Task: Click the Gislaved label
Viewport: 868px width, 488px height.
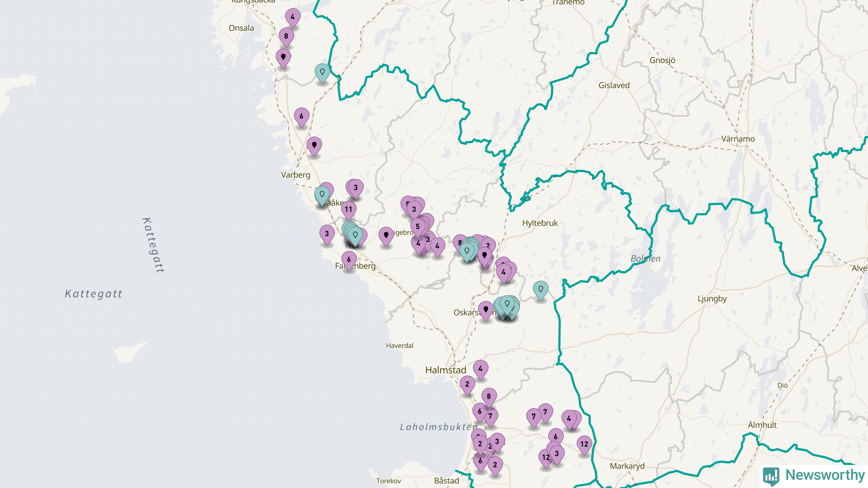Action: (614, 85)
